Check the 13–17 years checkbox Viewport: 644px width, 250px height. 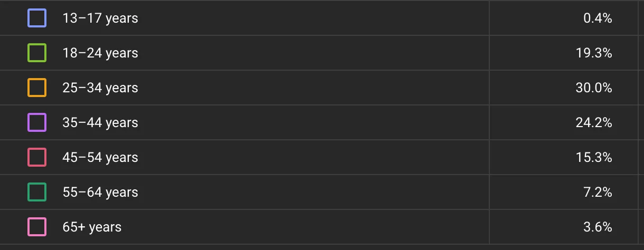click(x=37, y=18)
